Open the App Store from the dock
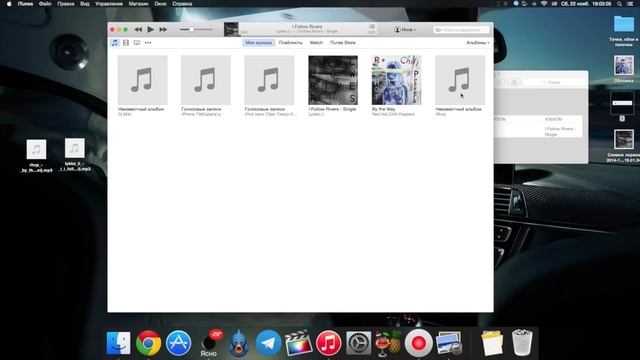Viewport: 640px width, 360px height. [x=178, y=343]
